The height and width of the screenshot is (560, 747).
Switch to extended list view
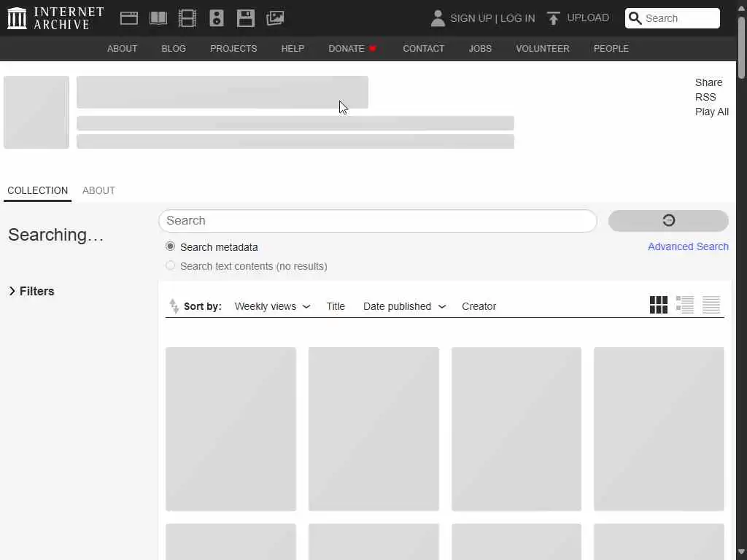pyautogui.click(x=684, y=305)
